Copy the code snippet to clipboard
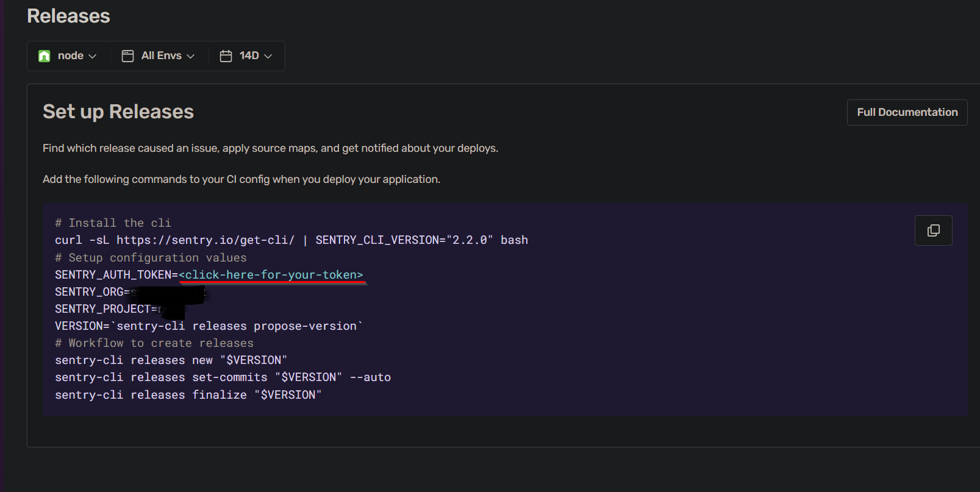 pos(933,230)
